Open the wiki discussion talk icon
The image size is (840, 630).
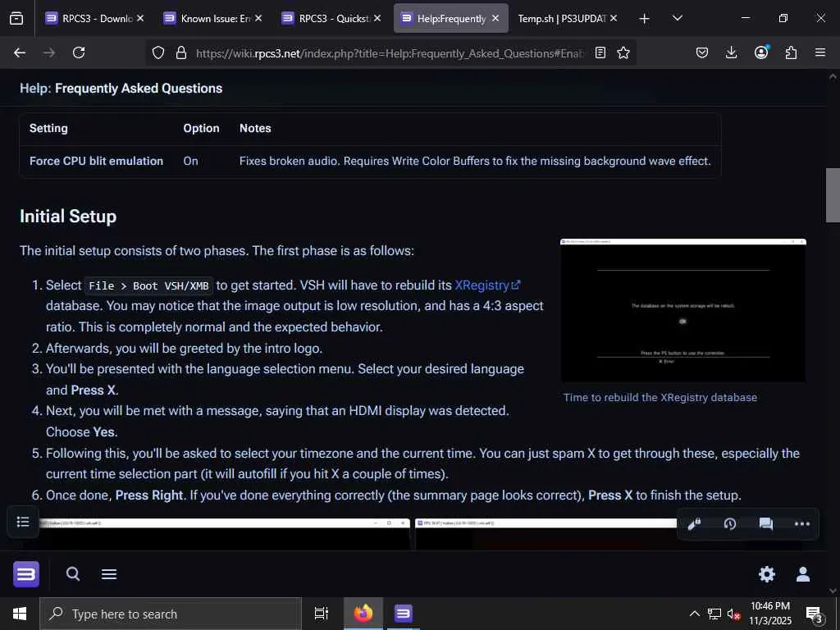(x=766, y=524)
